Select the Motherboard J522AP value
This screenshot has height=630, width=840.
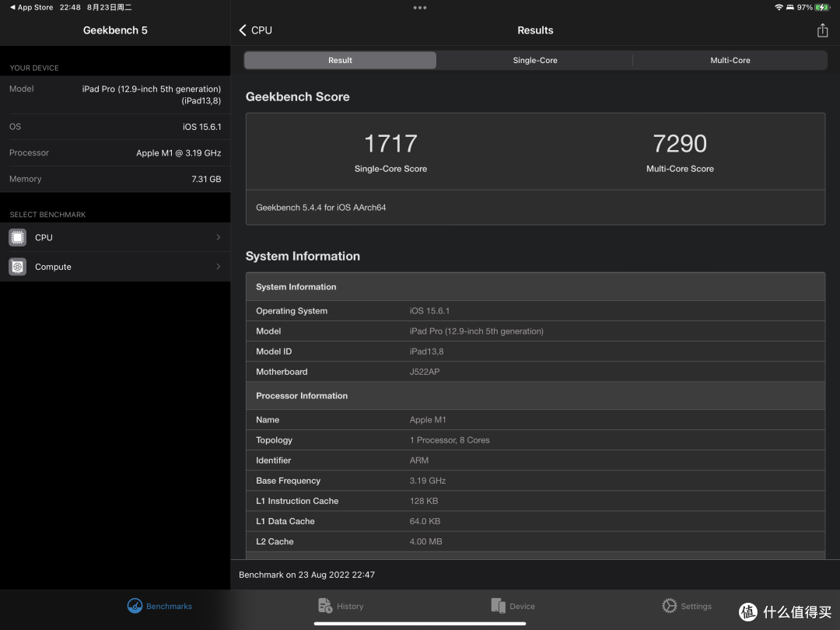tap(425, 372)
